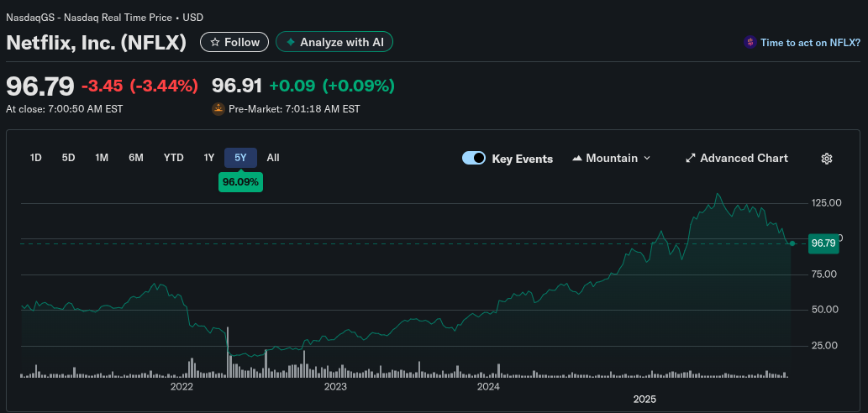Click the 96.09% five-year return badge
Screen dimensions: 868x413
[241, 182]
